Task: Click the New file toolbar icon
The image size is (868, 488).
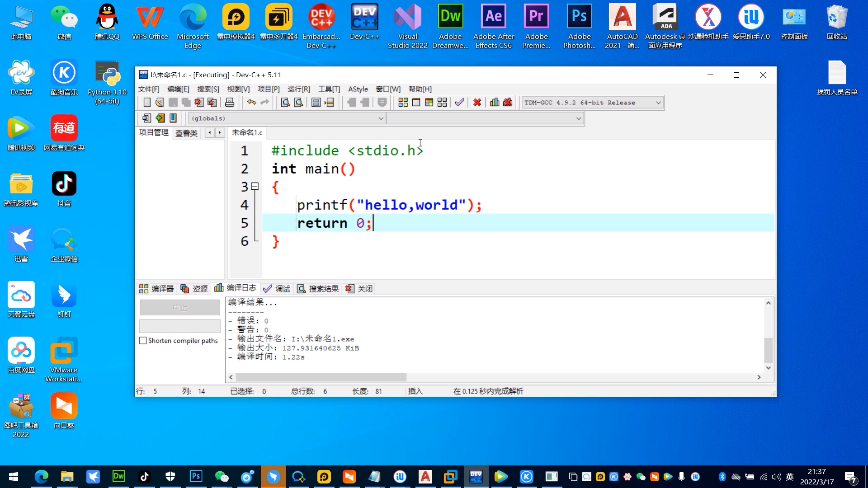Action: pyautogui.click(x=147, y=103)
